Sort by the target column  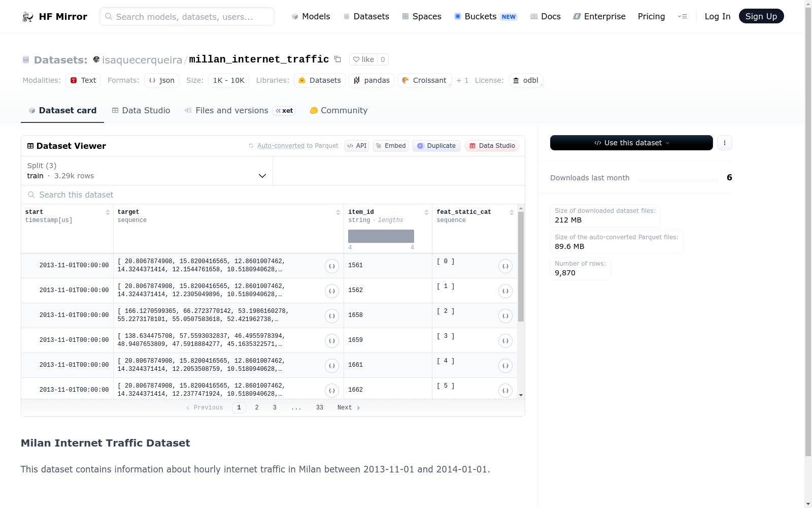(338, 212)
